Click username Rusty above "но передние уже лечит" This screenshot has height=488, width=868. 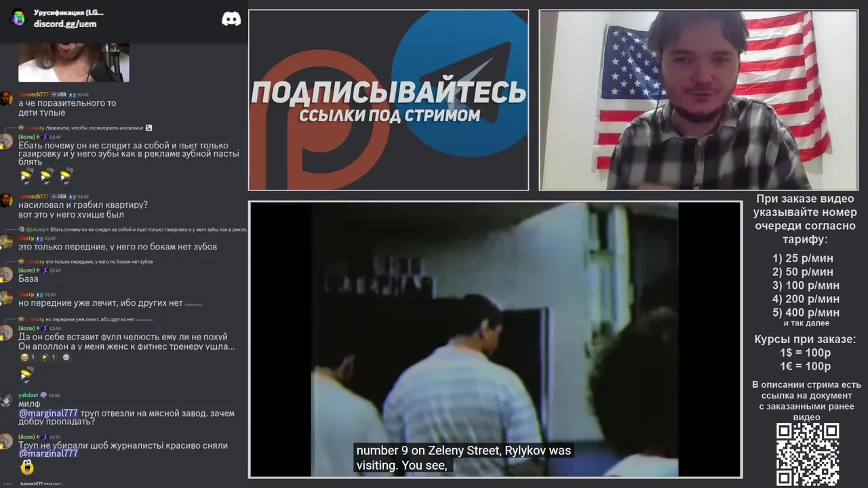point(26,295)
